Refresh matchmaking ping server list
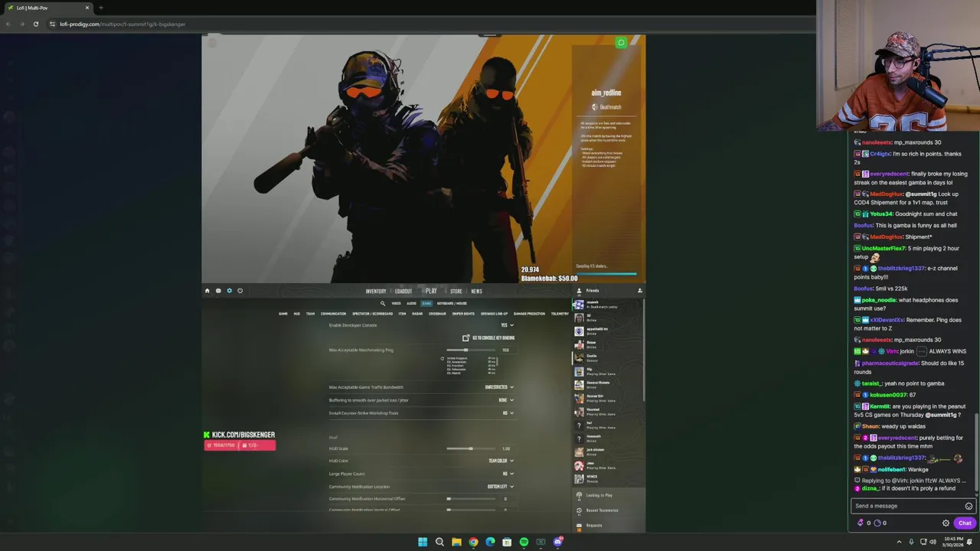Screen dimensions: 980x551 point(442,358)
